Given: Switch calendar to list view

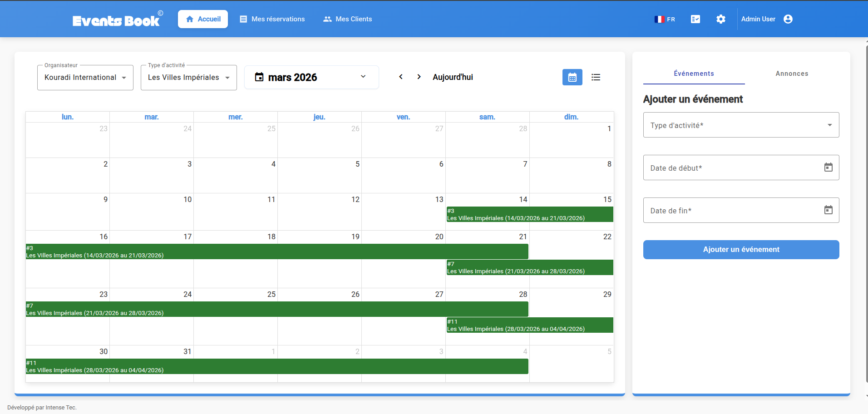Looking at the screenshot, I should (596, 77).
